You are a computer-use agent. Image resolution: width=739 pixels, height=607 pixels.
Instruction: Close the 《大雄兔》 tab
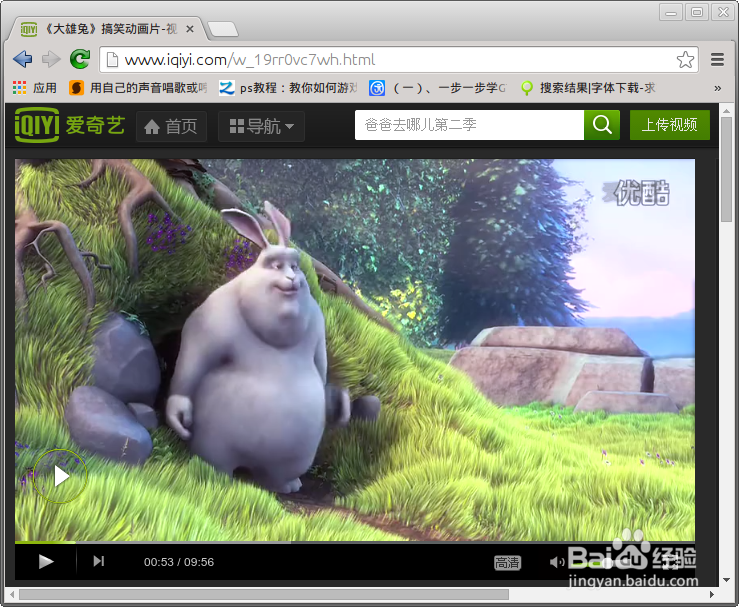190,29
